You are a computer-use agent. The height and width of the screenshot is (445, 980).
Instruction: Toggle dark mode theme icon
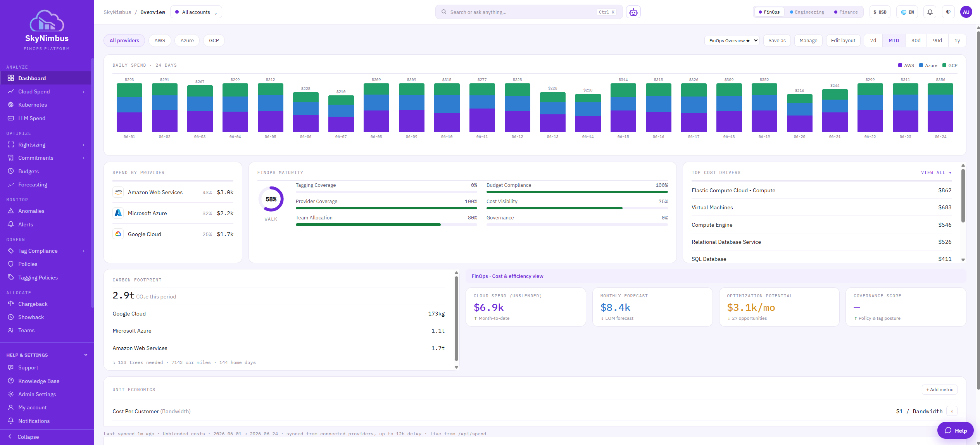pos(948,12)
